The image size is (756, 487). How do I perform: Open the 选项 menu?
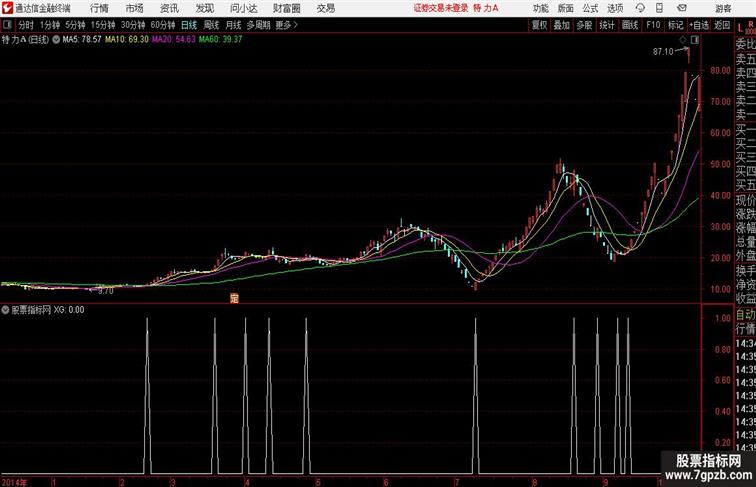615,8
